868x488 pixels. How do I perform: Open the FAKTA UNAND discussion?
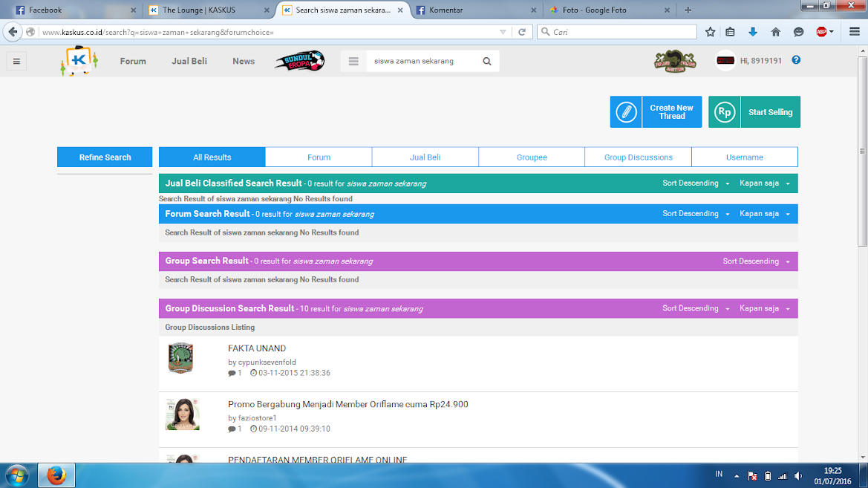(x=257, y=348)
